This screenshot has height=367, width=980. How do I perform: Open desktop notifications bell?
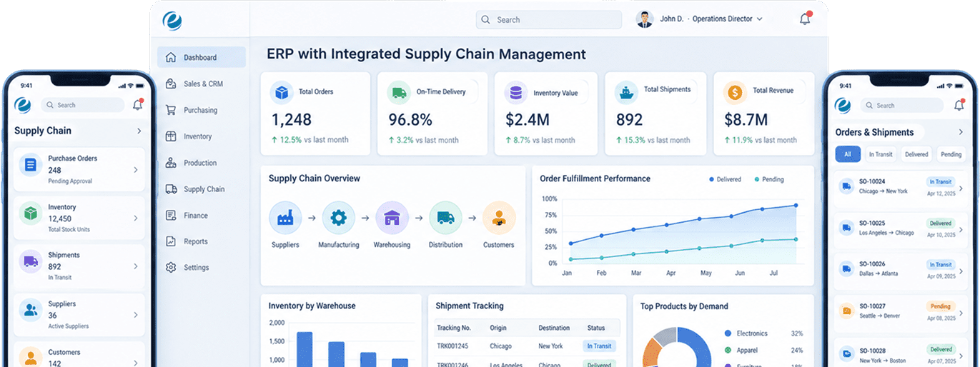tap(805, 19)
